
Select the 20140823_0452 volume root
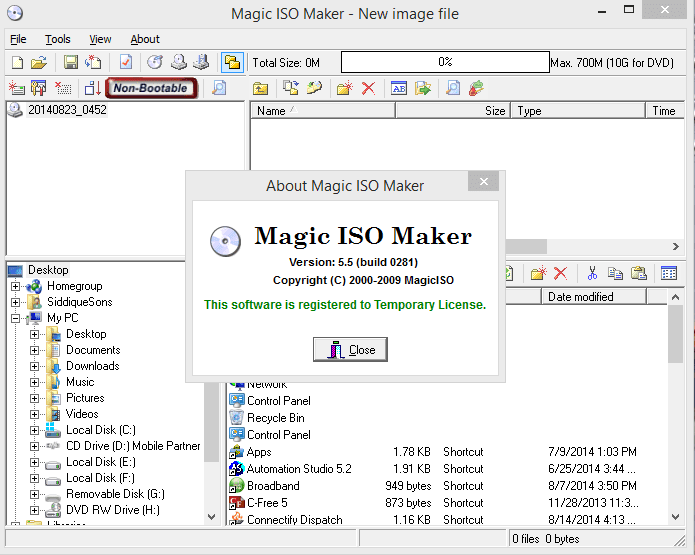point(67,110)
